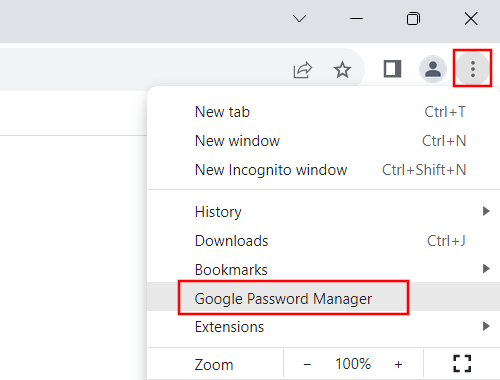Open the tab search chevron
500x380 pixels.
click(299, 19)
